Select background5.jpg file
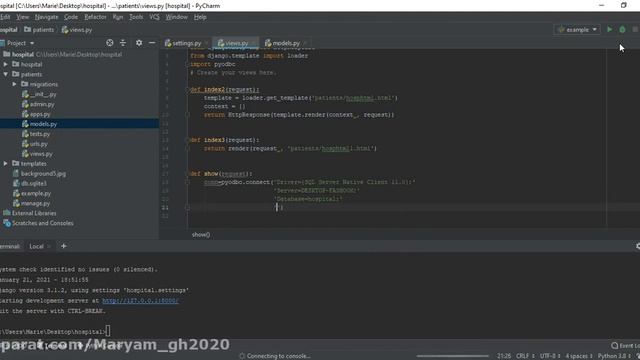The image size is (640, 360). point(39,173)
